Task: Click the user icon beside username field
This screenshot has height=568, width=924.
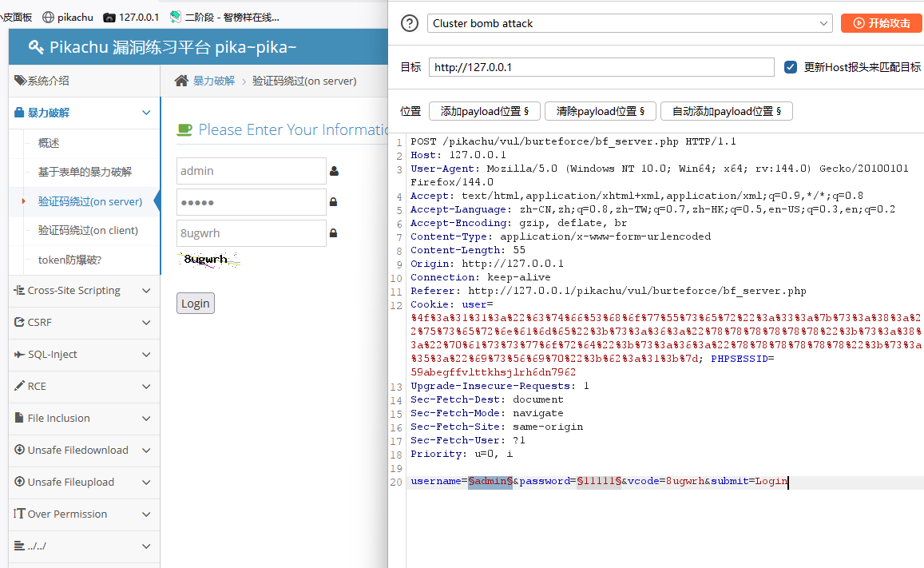Action: point(334,171)
